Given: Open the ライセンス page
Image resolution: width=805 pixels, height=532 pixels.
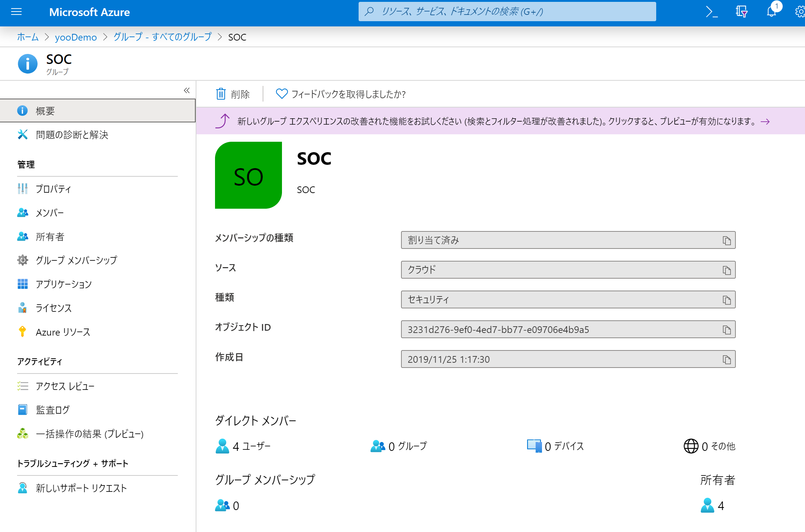Looking at the screenshot, I should coord(53,308).
